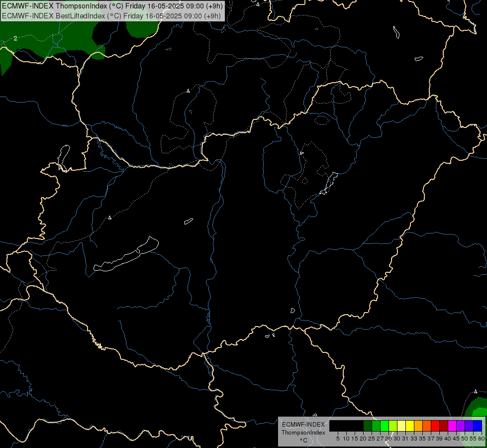Click legend tick value 5
The width and height of the screenshot is (487, 448).
338,439
